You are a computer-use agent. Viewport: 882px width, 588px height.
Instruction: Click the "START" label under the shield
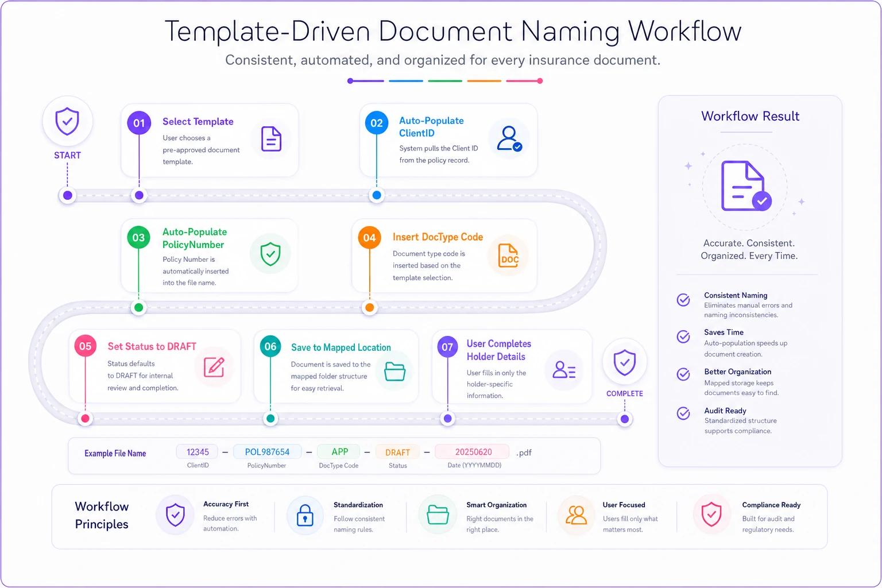pyautogui.click(x=67, y=155)
